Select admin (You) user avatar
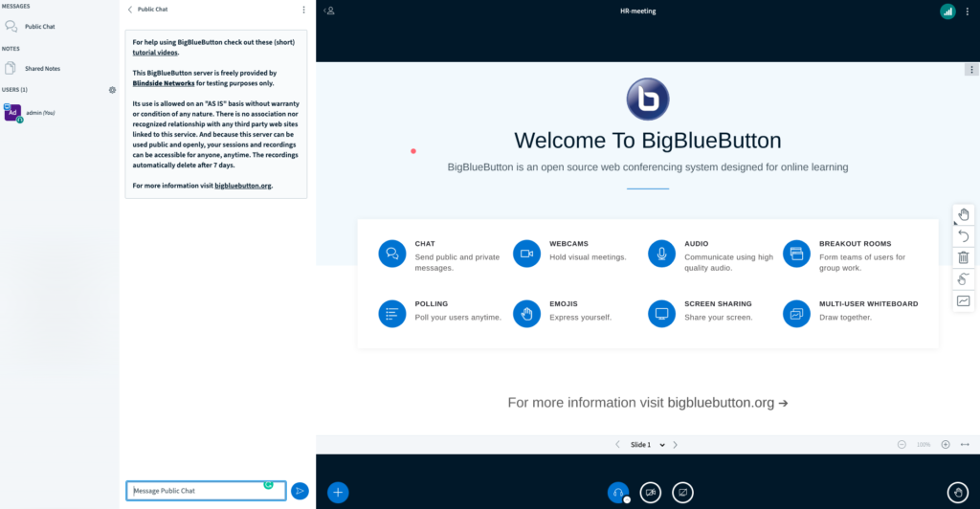 [x=12, y=112]
